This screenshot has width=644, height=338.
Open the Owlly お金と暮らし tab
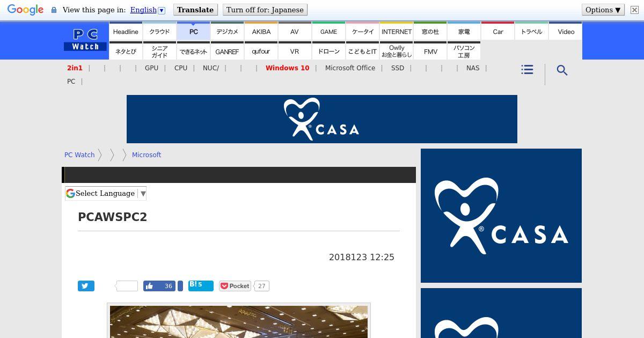[396, 52]
